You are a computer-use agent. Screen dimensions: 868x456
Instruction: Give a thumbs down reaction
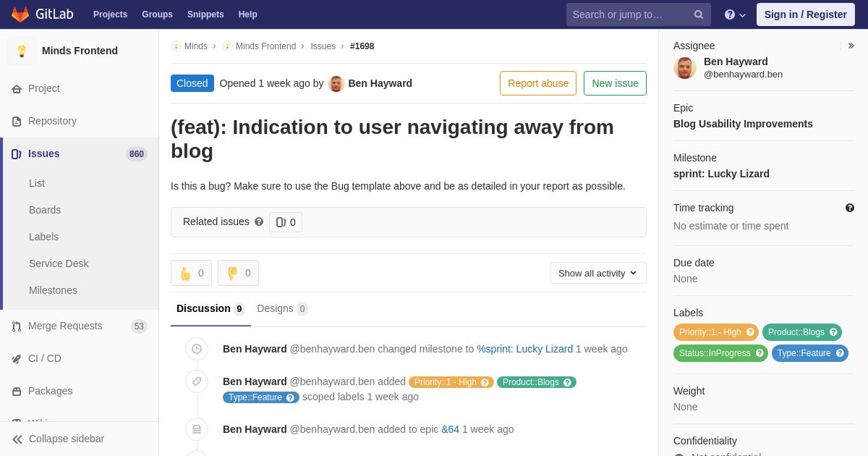point(238,273)
